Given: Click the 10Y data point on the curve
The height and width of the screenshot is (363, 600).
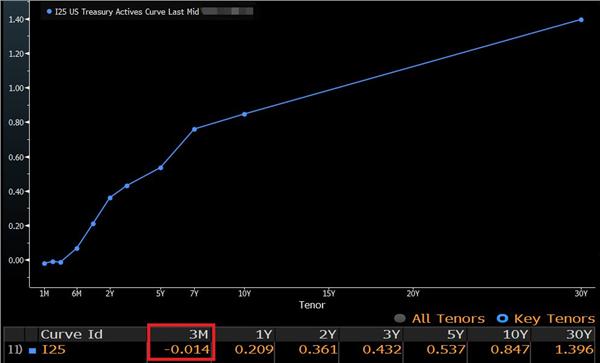Looking at the screenshot, I should (245, 114).
